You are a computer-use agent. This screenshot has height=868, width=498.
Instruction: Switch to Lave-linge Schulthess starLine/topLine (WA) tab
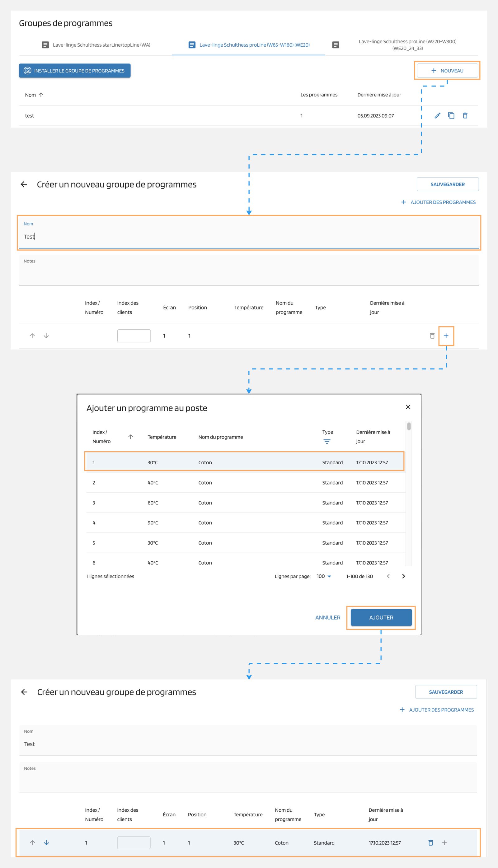tap(96, 45)
